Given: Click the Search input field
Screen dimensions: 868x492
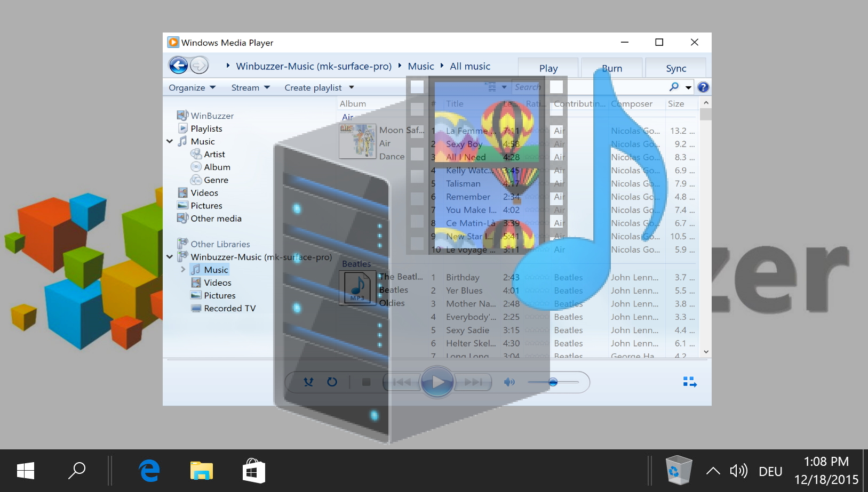Looking at the screenshot, I should click(x=590, y=87).
